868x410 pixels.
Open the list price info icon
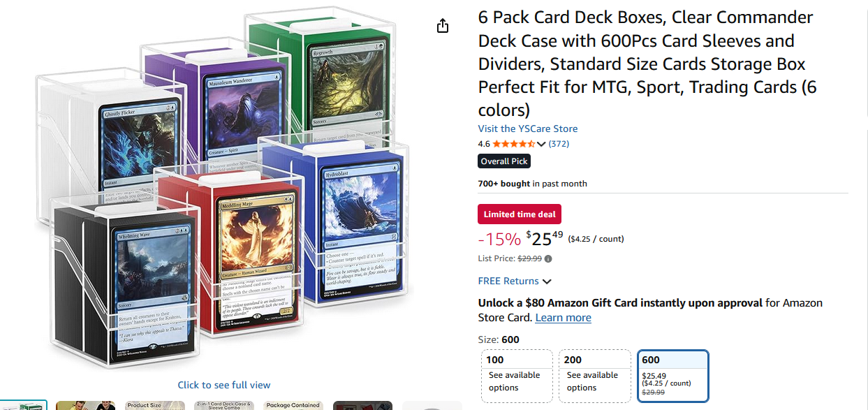(548, 259)
